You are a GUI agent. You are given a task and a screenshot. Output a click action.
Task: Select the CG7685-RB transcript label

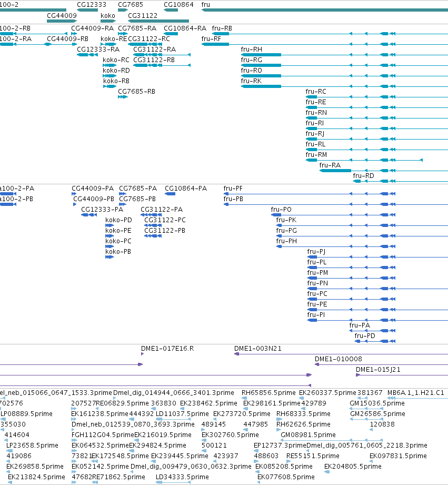(x=137, y=92)
